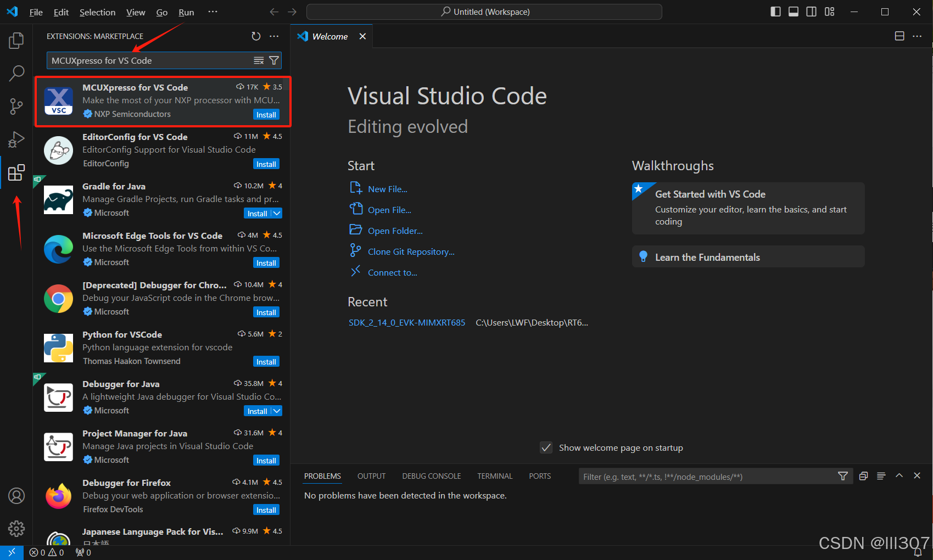Open the Explorer view in activity bar
Image resolution: width=933 pixels, height=560 pixels.
point(16,41)
